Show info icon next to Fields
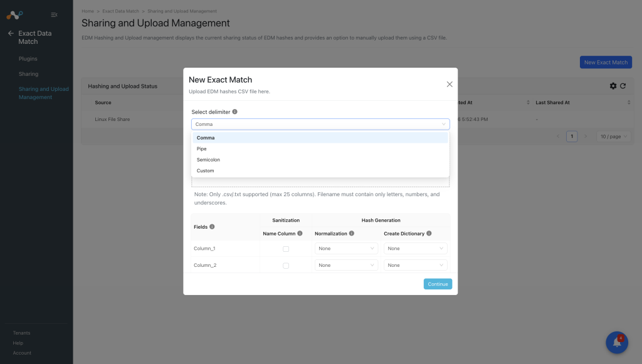This screenshot has width=642, height=364. pos(212,227)
